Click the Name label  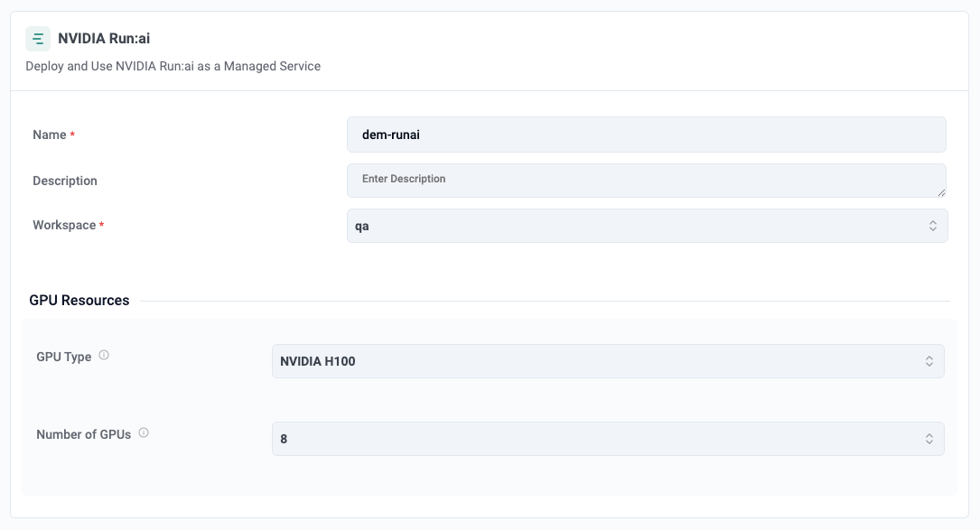click(50, 135)
